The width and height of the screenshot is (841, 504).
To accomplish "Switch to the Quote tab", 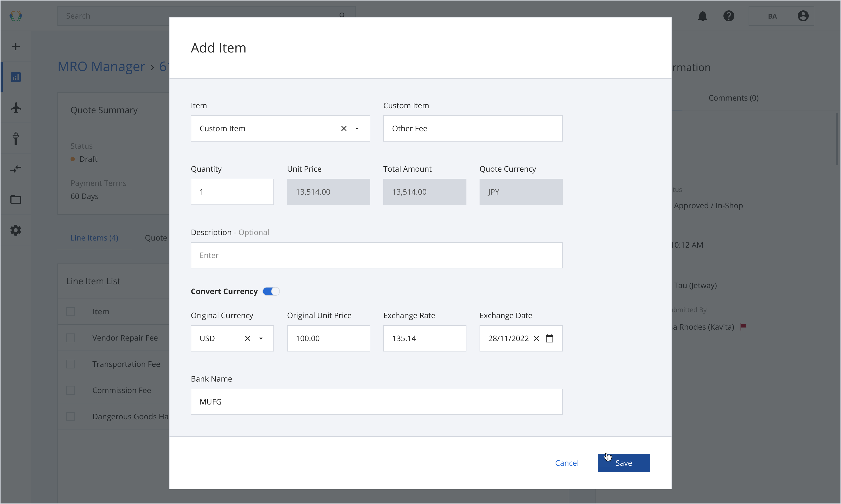I will (156, 238).
